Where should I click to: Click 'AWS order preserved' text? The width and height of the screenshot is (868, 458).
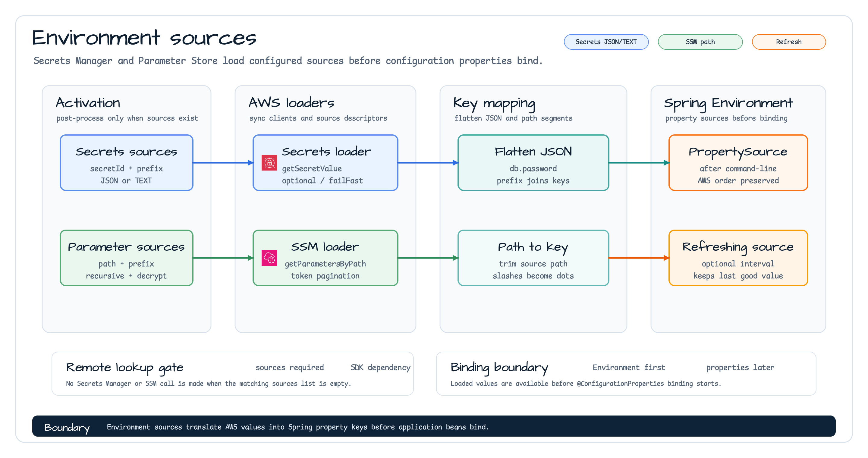738,180
